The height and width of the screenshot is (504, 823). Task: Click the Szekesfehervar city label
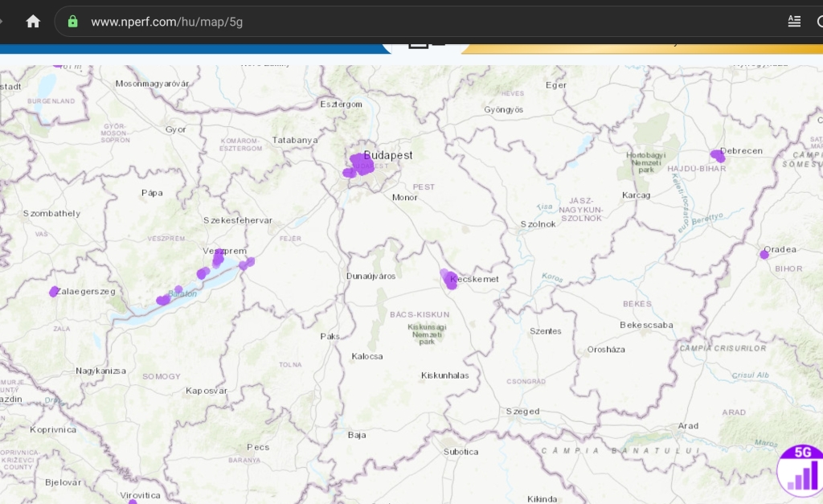point(237,220)
